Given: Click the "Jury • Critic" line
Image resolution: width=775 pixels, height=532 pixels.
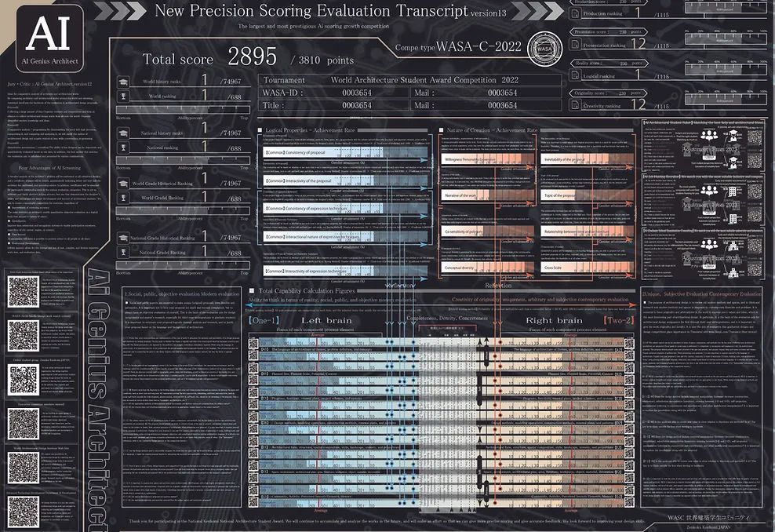Looking at the screenshot, I should [x=49, y=84].
